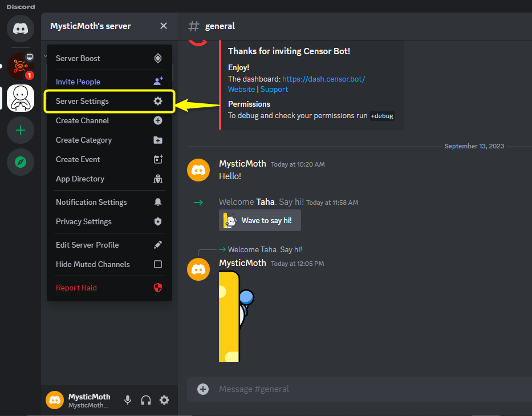Open MysticMoth avatar next to Hello! message
532x416 pixels.
coord(198,170)
